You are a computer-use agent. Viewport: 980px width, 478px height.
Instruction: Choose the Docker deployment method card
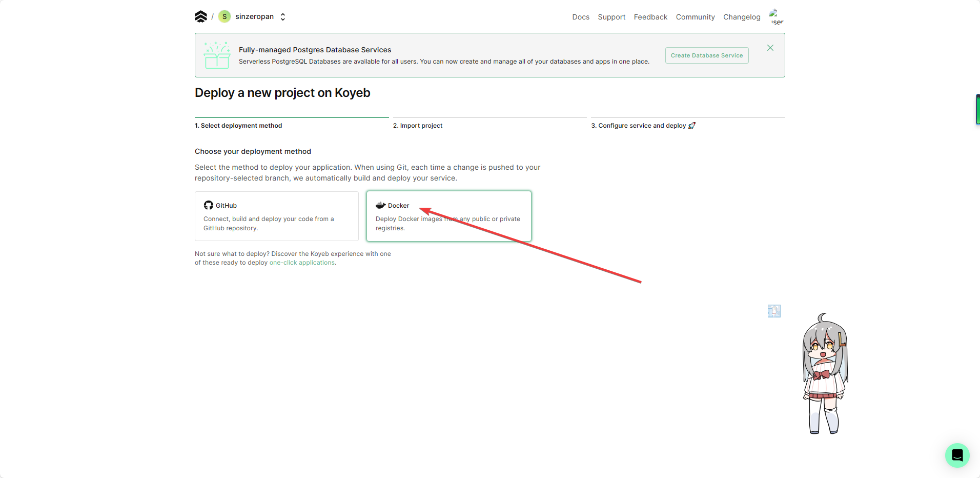click(x=449, y=216)
